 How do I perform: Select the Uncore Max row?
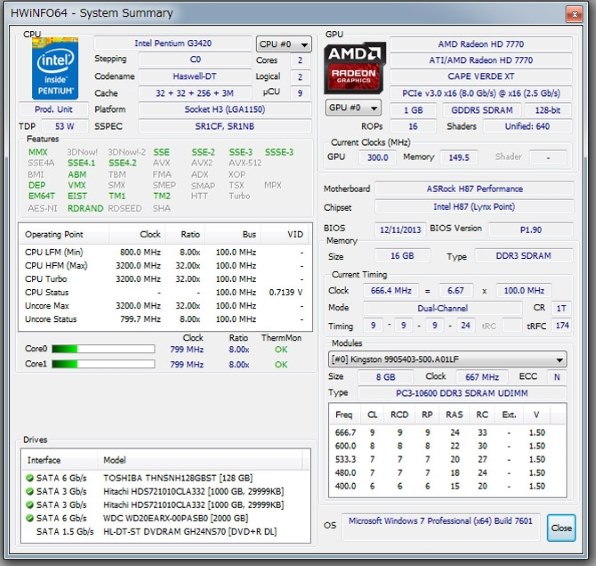(165, 306)
